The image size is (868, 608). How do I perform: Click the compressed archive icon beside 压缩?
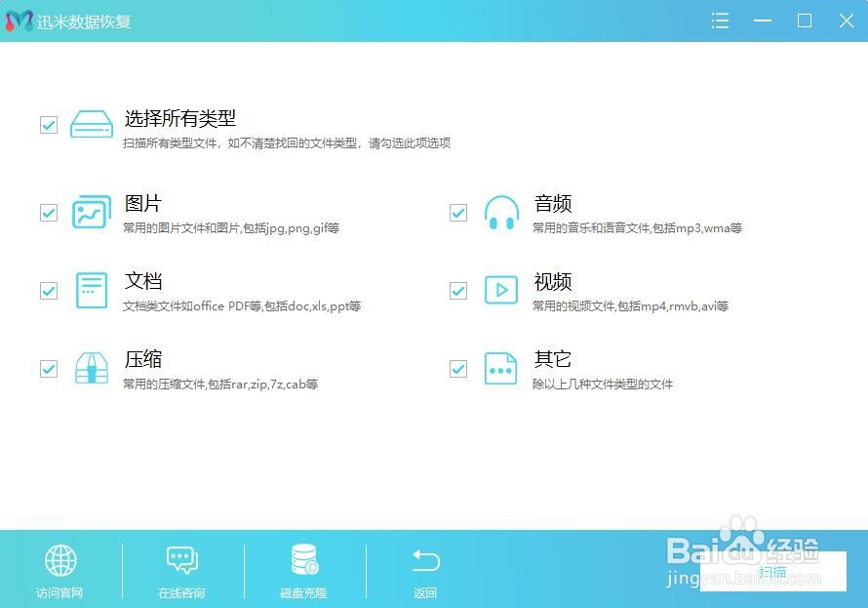pos(91,368)
